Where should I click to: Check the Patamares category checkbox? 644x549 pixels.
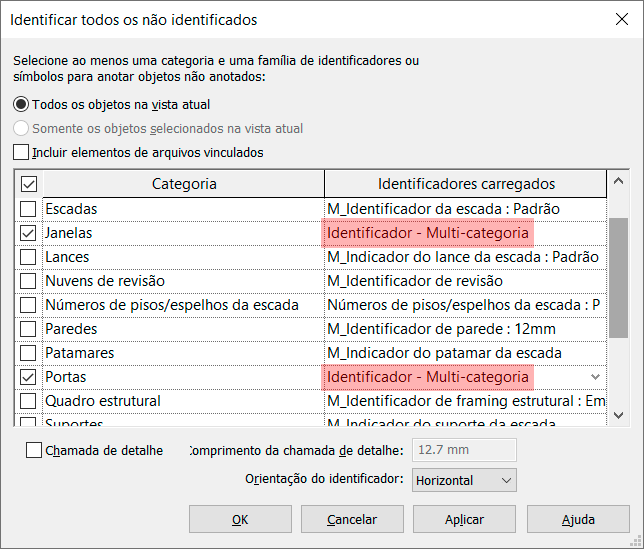[28, 353]
